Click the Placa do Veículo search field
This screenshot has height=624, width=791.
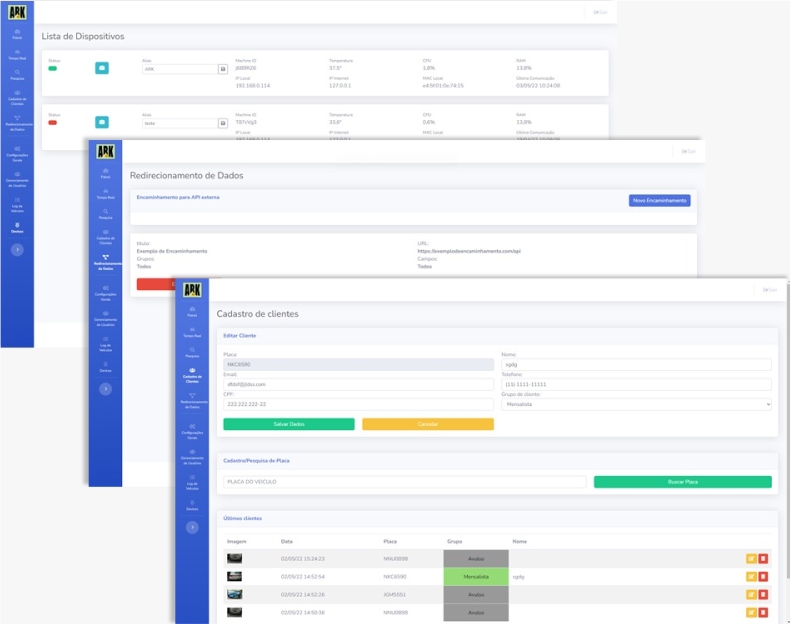point(404,482)
